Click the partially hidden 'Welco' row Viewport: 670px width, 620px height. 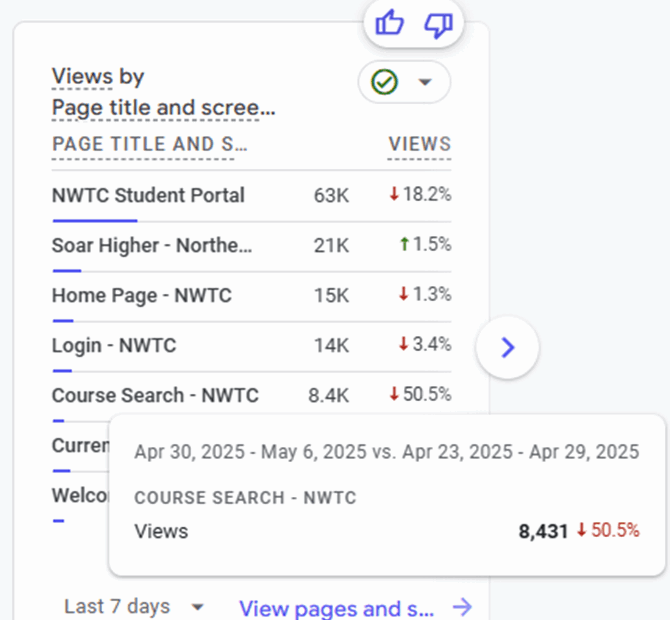pos(80,496)
